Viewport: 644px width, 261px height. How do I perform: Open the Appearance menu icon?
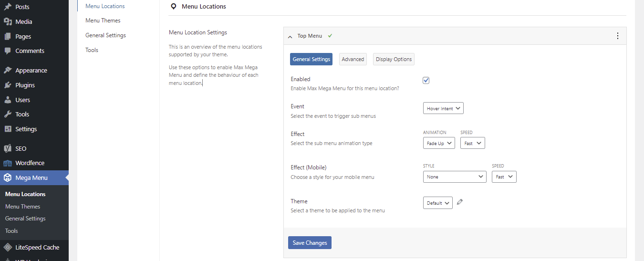[8, 70]
